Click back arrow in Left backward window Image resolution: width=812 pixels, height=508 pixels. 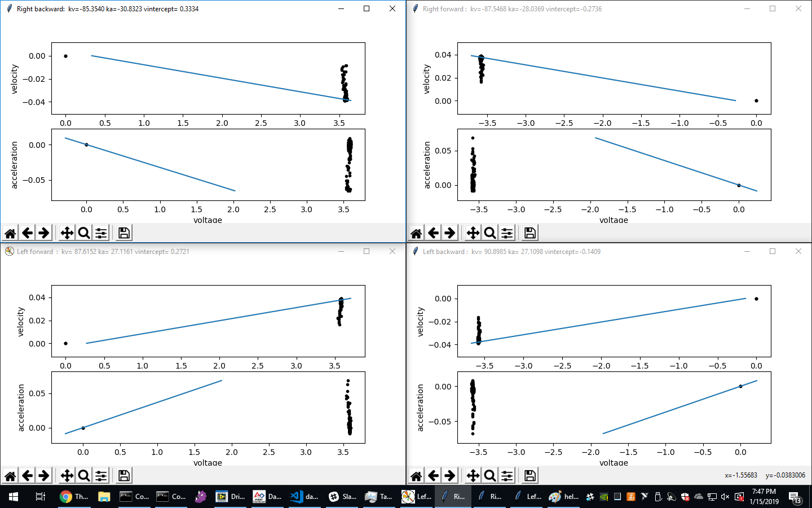coord(433,476)
